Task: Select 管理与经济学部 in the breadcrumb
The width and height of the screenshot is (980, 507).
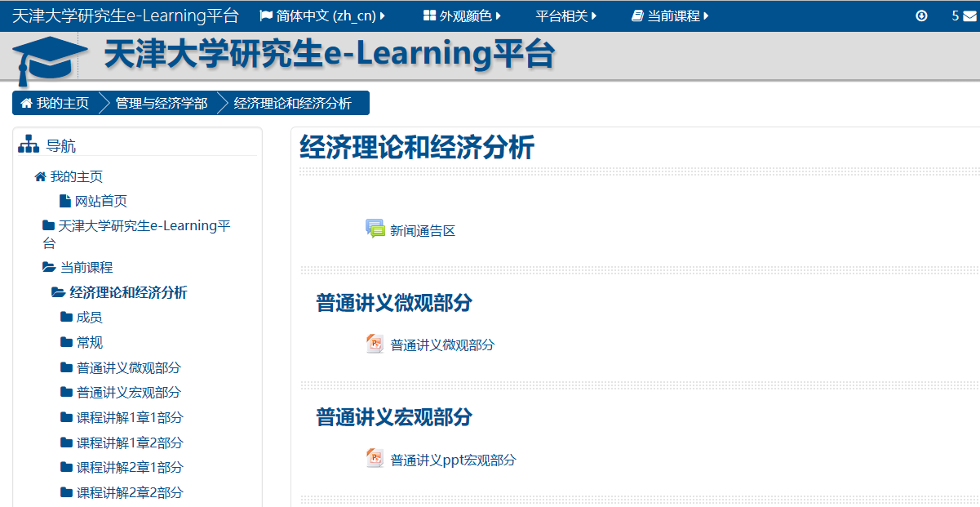Action: (161, 103)
